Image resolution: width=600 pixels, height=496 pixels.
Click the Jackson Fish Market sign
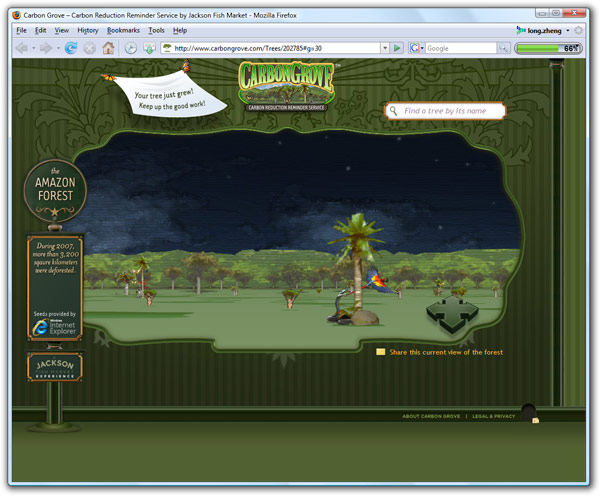pyautogui.click(x=55, y=367)
